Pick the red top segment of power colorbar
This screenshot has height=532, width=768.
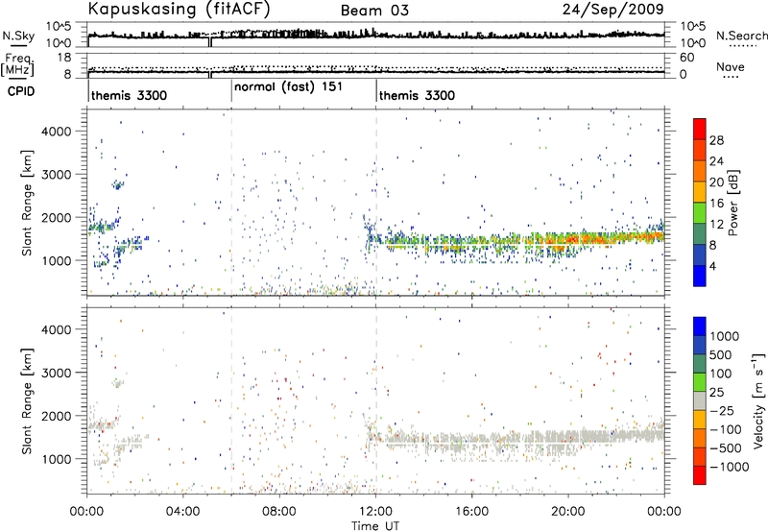700,129
